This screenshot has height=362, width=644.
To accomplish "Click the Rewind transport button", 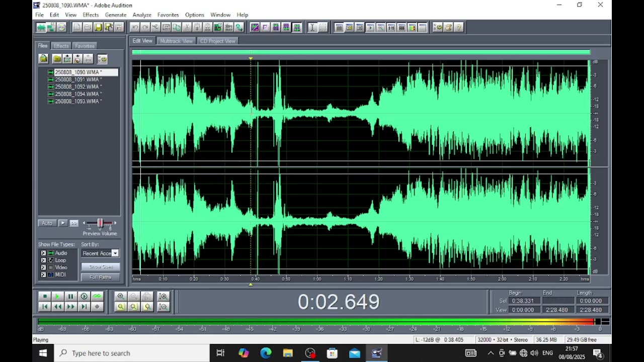I will point(57,307).
